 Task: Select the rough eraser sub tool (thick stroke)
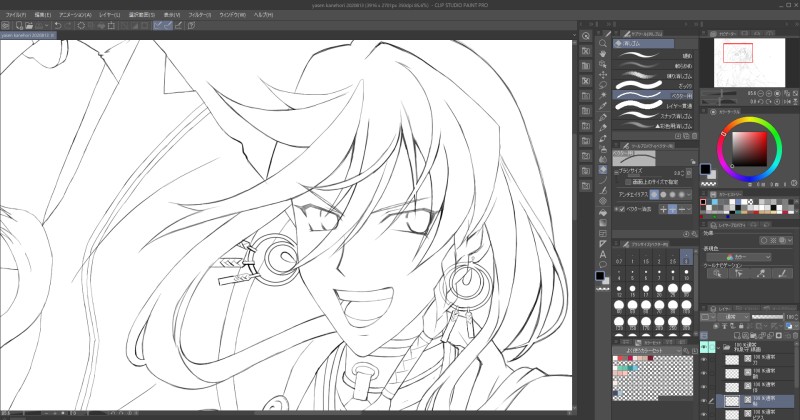[x=654, y=85]
